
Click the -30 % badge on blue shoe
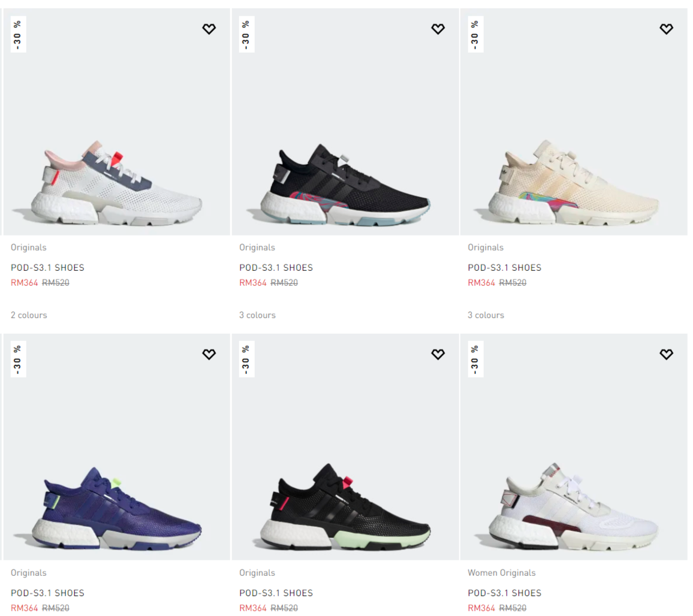(18, 360)
